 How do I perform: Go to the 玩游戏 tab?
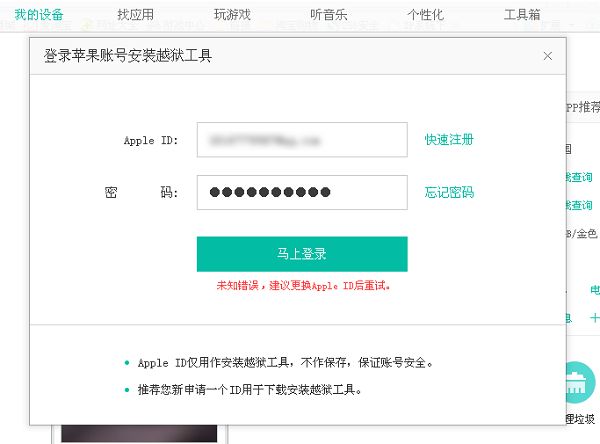pos(232,15)
